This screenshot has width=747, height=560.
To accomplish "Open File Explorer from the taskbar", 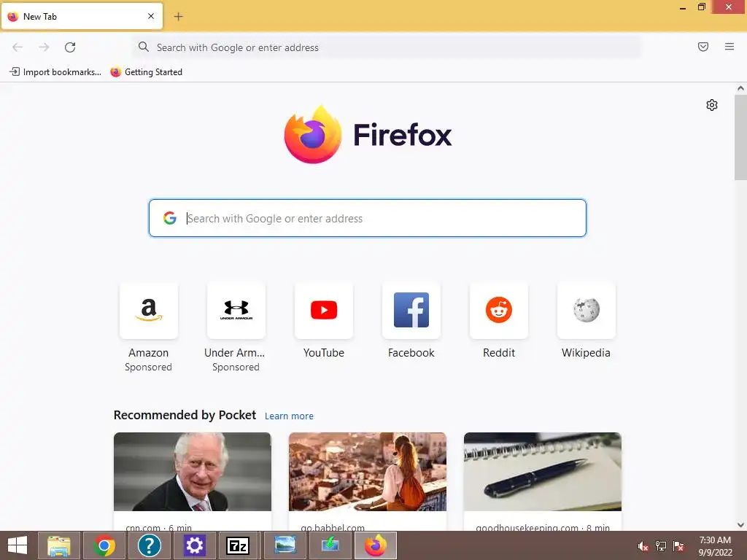I will pos(58,545).
